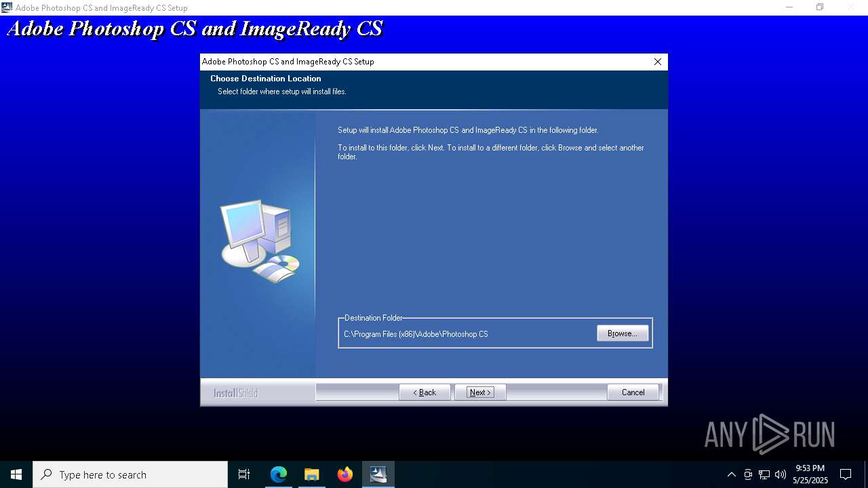Select the setup installer taskbar icon
The image size is (868, 488).
pyautogui.click(x=378, y=474)
